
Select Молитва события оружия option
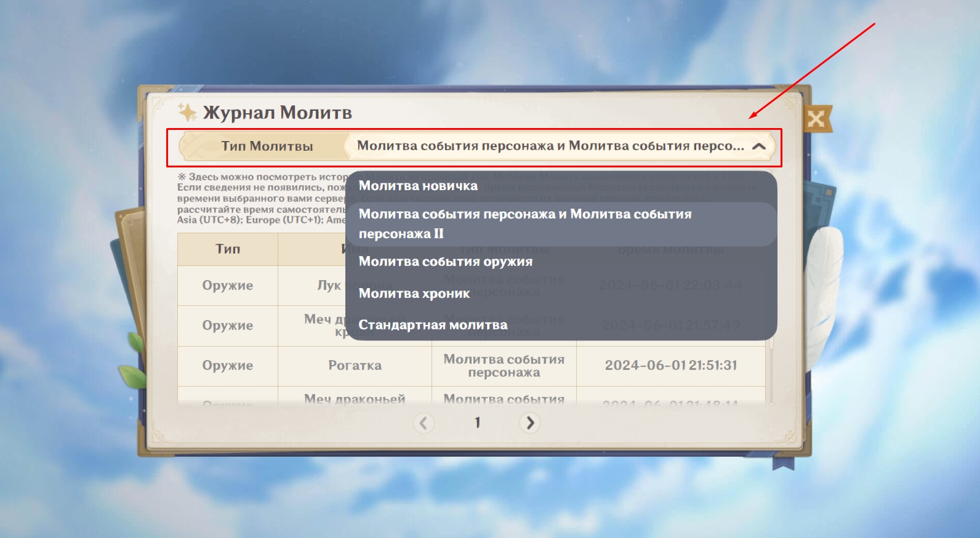point(445,262)
